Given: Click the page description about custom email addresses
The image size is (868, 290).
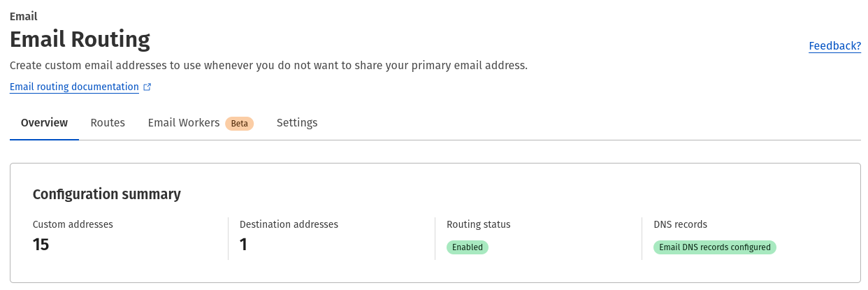Looking at the screenshot, I should coord(268,66).
